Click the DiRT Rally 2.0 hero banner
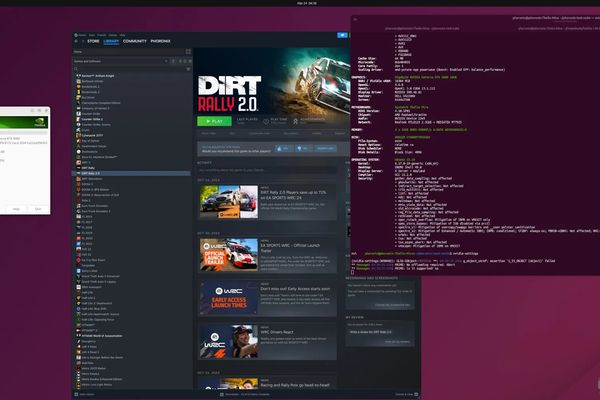Viewport: 600px width, 400px height. click(272, 80)
